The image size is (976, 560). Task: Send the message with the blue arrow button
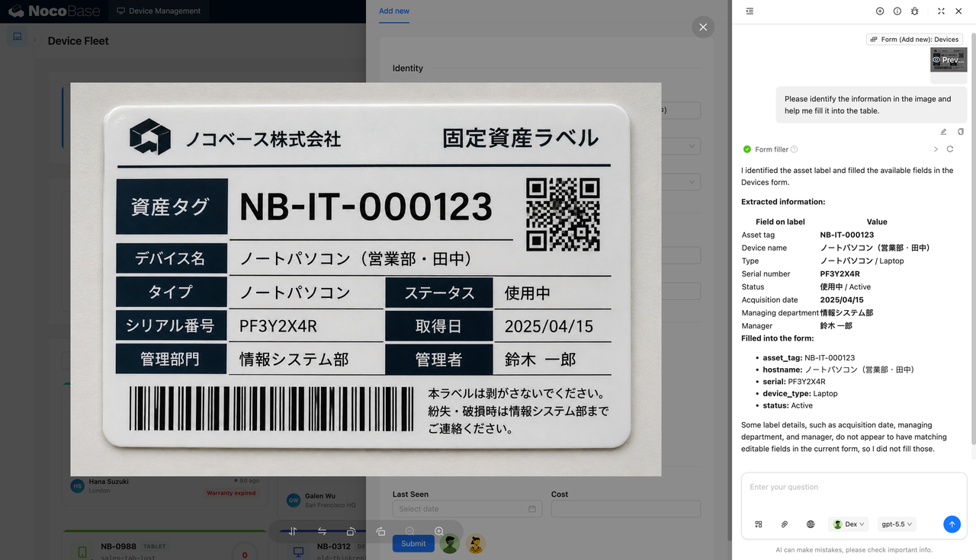(x=952, y=524)
